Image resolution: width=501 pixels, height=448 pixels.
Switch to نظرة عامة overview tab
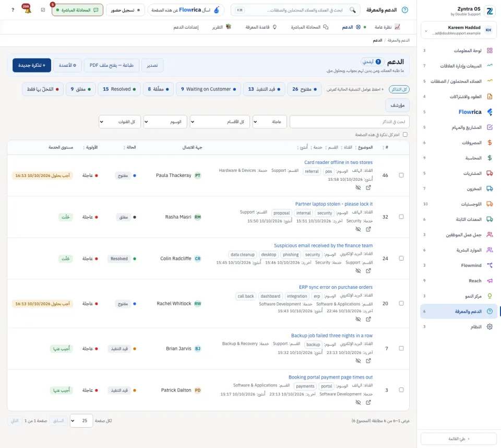pyautogui.click(x=387, y=27)
